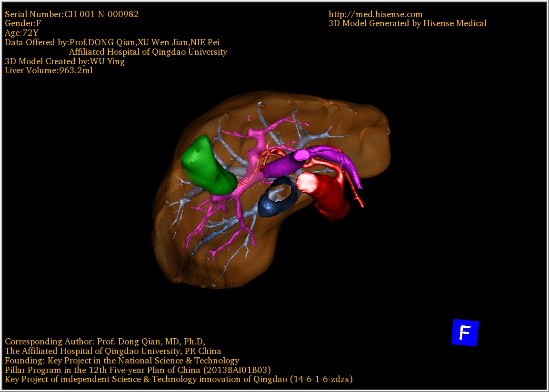This screenshot has height=392, width=549.
Task: Click the Age:72Y text
Action: click(x=21, y=33)
